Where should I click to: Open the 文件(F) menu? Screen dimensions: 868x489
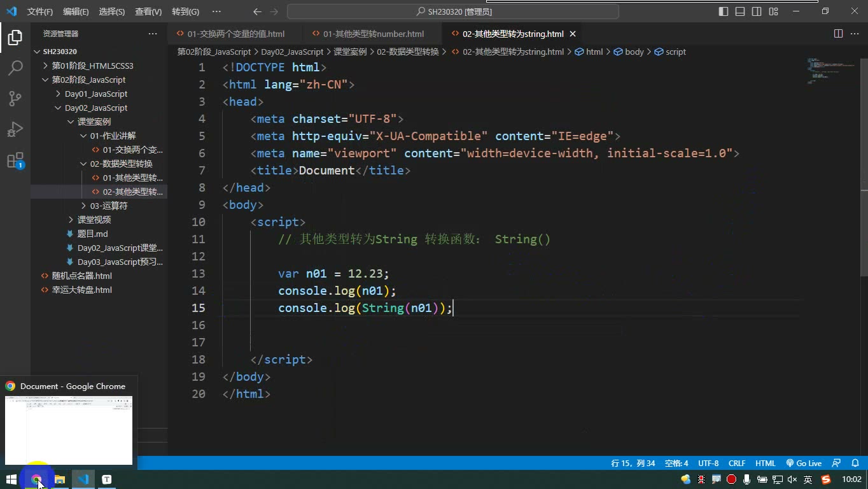click(x=40, y=11)
